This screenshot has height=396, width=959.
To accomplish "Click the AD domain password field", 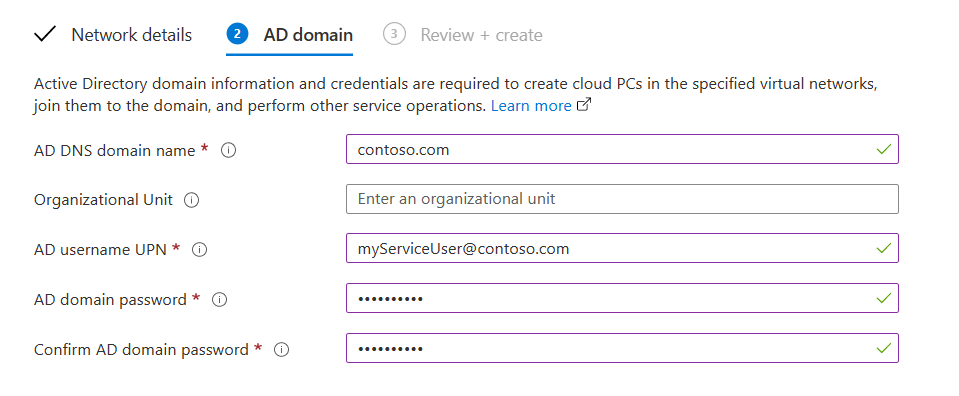I will (622, 299).
